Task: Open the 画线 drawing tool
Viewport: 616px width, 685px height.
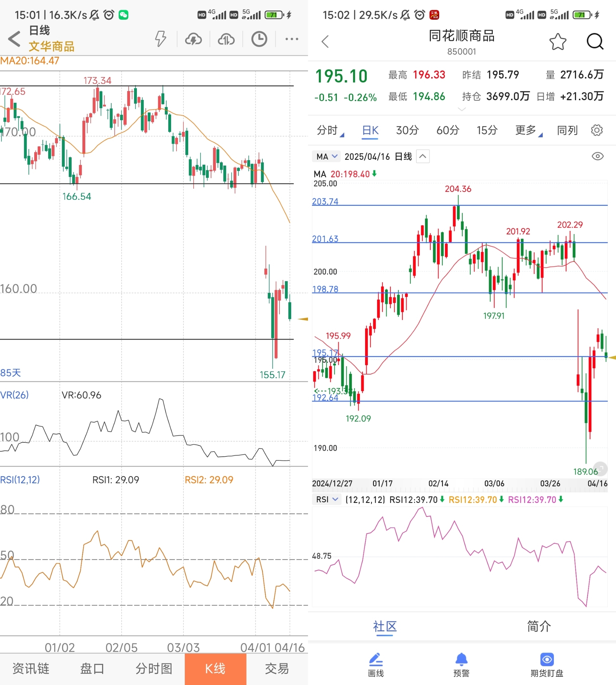Action: (376, 665)
